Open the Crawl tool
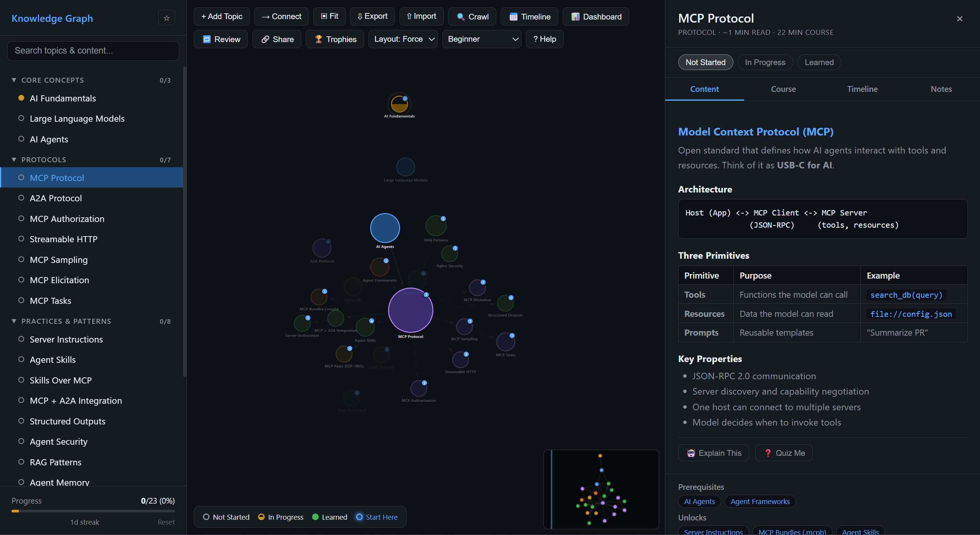 point(472,16)
